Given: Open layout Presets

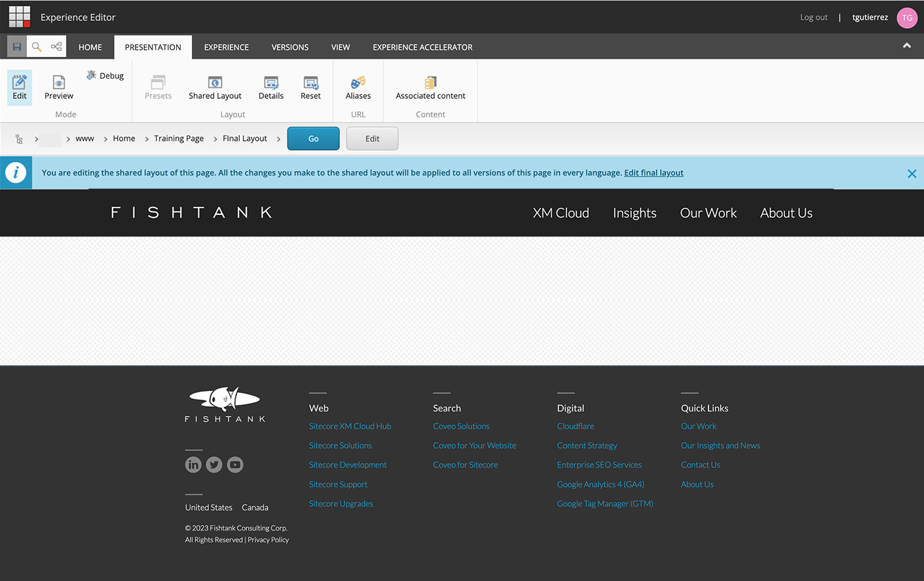Looking at the screenshot, I should [x=158, y=87].
